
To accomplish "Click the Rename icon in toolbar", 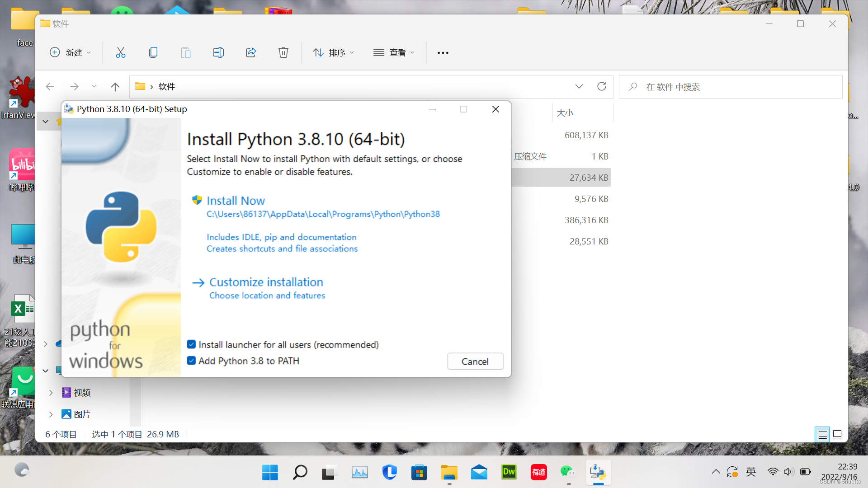I will [x=218, y=52].
